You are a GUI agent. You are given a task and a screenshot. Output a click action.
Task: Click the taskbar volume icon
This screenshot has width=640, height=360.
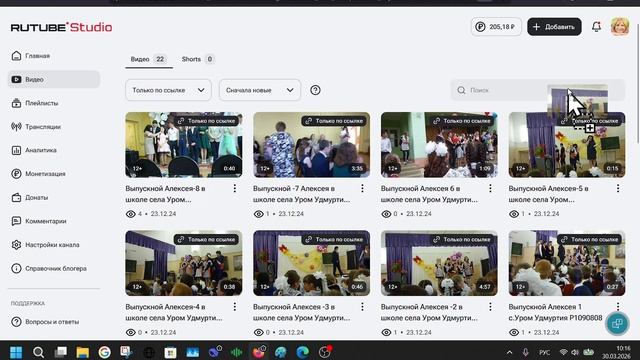575,353
